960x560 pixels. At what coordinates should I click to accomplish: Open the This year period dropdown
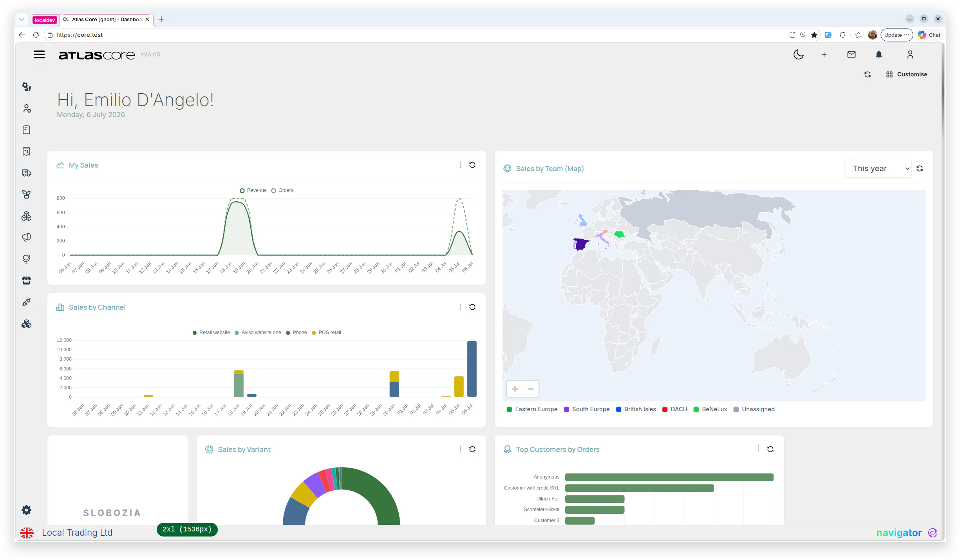tap(878, 168)
